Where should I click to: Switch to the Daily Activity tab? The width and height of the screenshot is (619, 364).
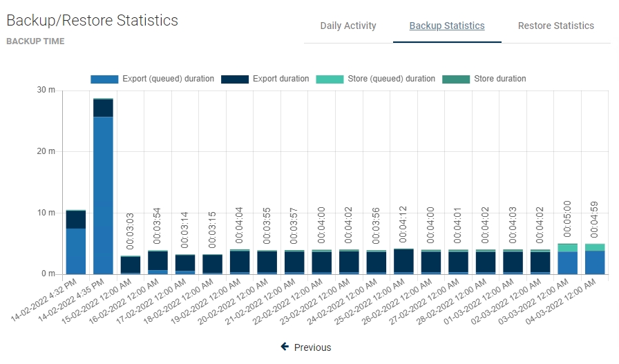(x=348, y=26)
